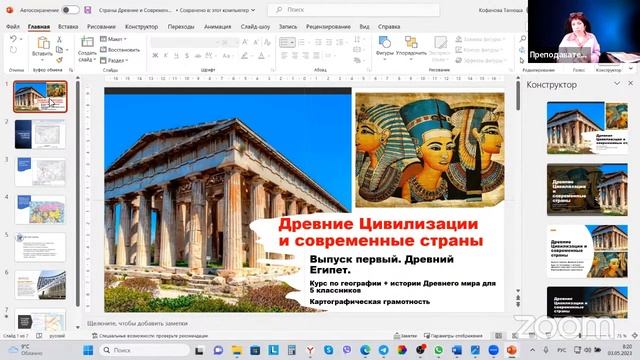Open Telegram from the taskbar
Screen dimensions: 640x360
[x=383, y=350]
